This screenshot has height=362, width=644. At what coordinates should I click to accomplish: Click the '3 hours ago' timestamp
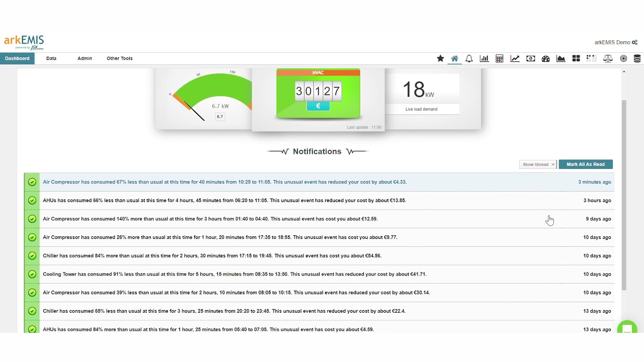[597, 200]
